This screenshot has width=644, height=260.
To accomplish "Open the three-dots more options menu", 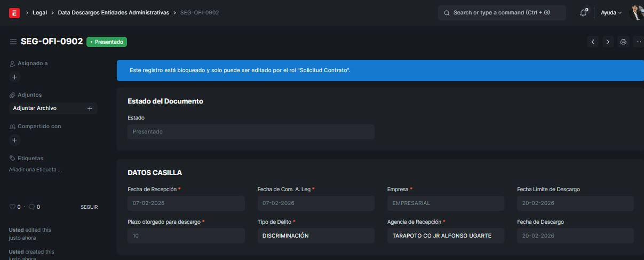I will click(x=638, y=42).
